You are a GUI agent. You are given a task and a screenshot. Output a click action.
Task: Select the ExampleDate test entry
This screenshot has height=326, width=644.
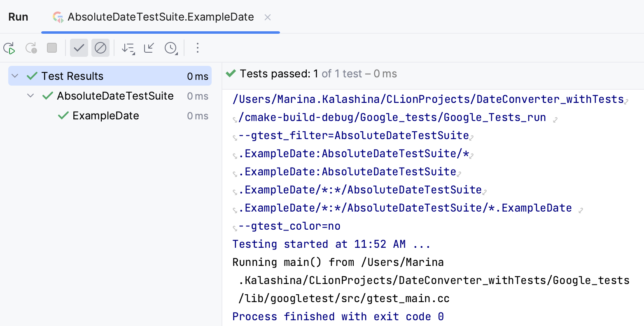[105, 116]
